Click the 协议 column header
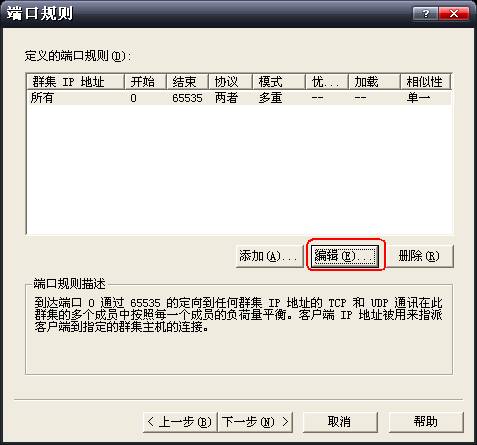The image size is (477, 445). (230, 82)
